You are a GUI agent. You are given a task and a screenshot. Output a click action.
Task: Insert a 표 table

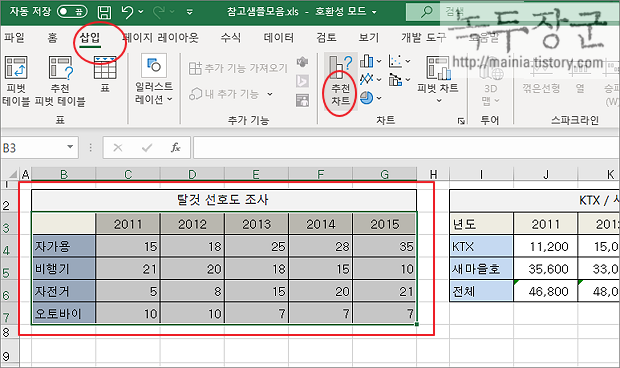click(x=105, y=74)
